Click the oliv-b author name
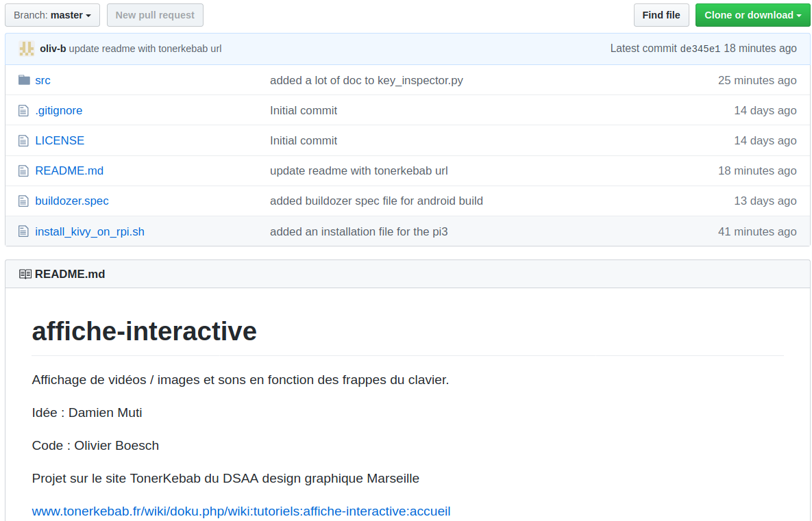812x521 pixels. tap(53, 49)
